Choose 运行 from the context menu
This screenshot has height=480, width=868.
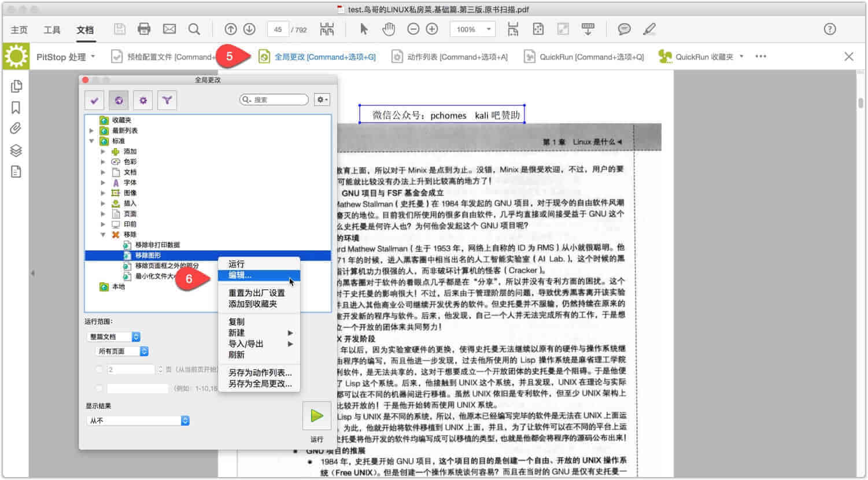[x=259, y=264]
